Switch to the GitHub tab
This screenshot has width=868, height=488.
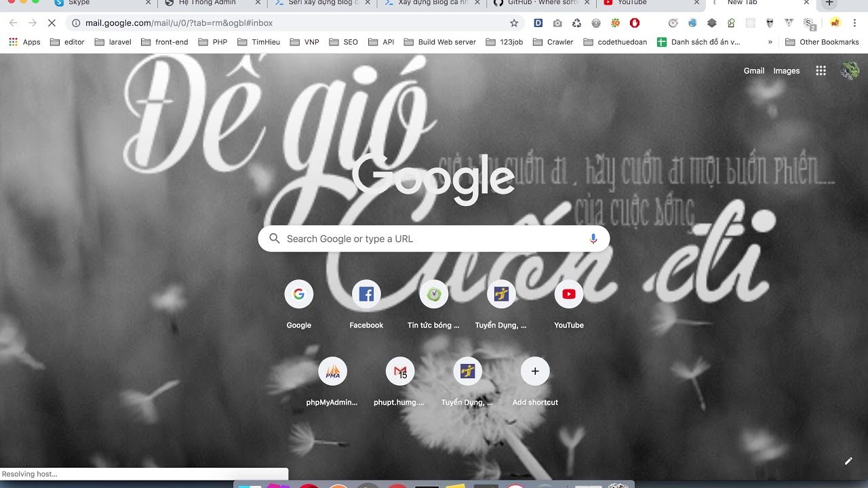[541, 3]
